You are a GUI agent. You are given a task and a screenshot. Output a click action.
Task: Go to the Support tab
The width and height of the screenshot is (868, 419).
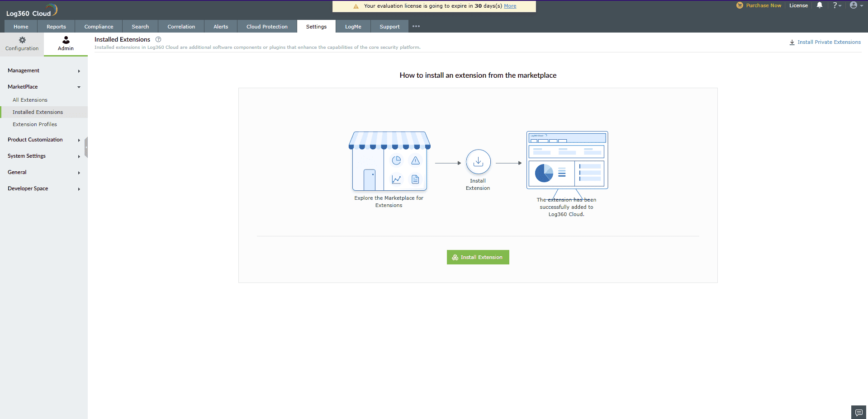389,27
